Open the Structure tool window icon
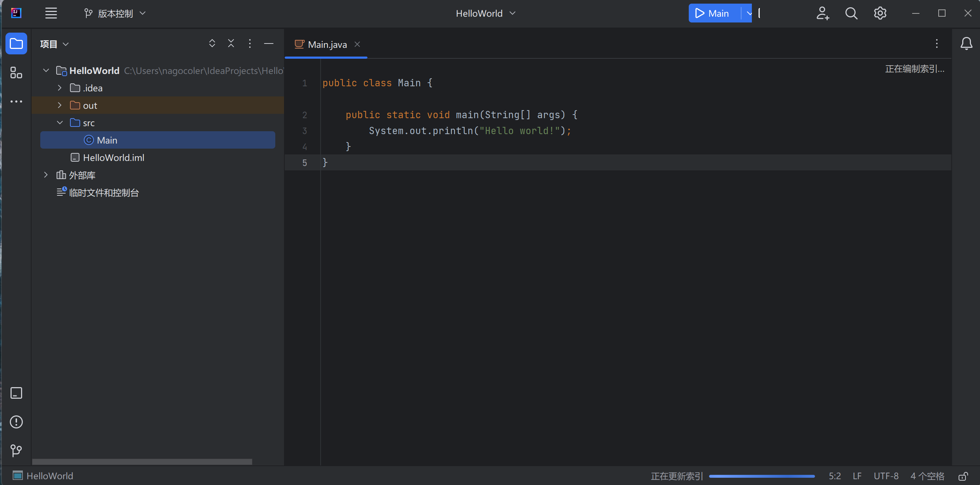 tap(16, 72)
